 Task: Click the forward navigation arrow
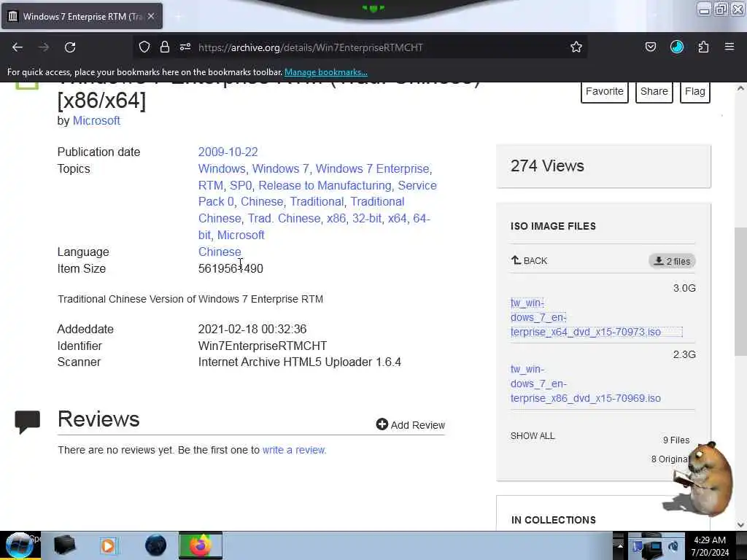coord(44,47)
